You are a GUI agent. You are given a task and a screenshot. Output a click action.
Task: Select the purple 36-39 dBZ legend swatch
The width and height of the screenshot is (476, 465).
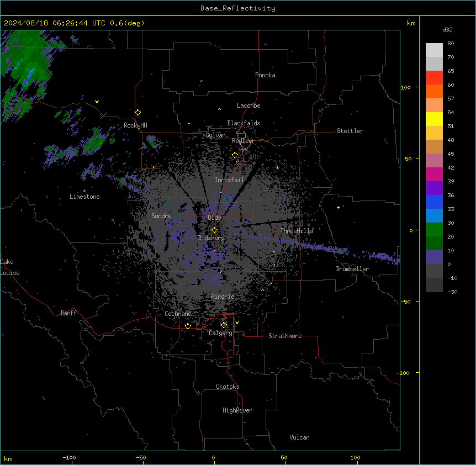(434, 188)
